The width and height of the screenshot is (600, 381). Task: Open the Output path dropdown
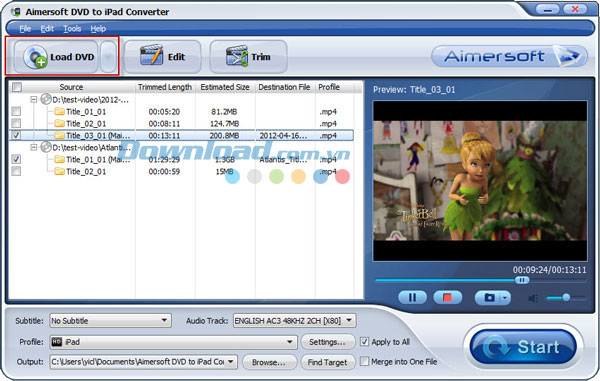pos(143,361)
